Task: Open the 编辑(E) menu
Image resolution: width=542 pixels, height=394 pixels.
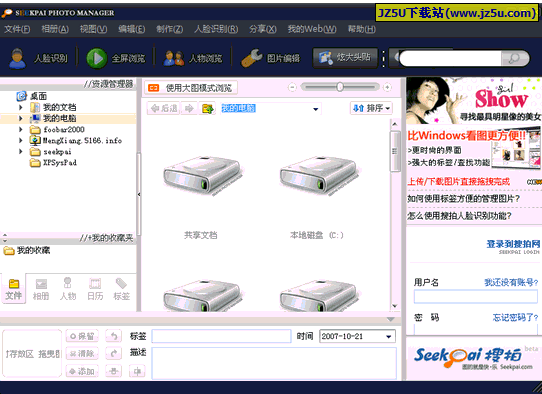Action: point(131,29)
